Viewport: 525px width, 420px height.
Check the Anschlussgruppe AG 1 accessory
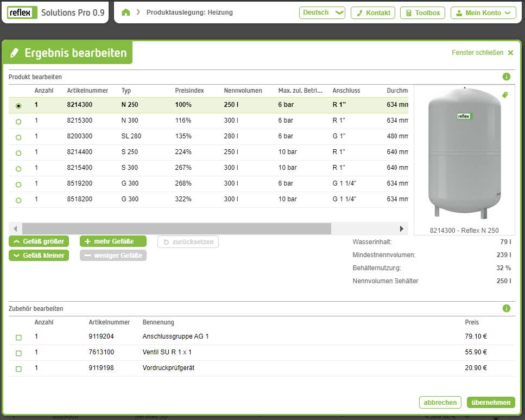[x=19, y=338]
